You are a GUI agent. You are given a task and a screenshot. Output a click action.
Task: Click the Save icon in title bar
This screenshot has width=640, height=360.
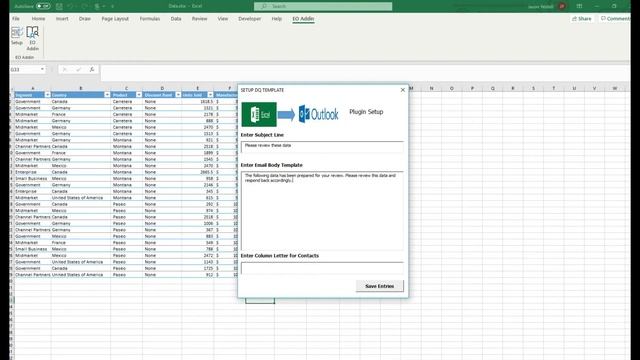(59, 6)
